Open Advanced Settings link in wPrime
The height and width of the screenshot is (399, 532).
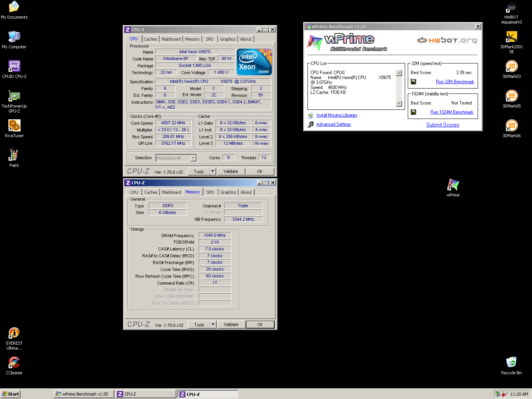point(334,124)
